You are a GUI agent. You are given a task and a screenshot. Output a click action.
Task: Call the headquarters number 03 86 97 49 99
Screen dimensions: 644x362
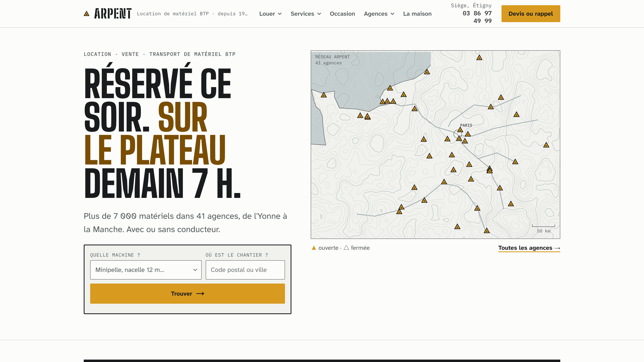(x=477, y=17)
